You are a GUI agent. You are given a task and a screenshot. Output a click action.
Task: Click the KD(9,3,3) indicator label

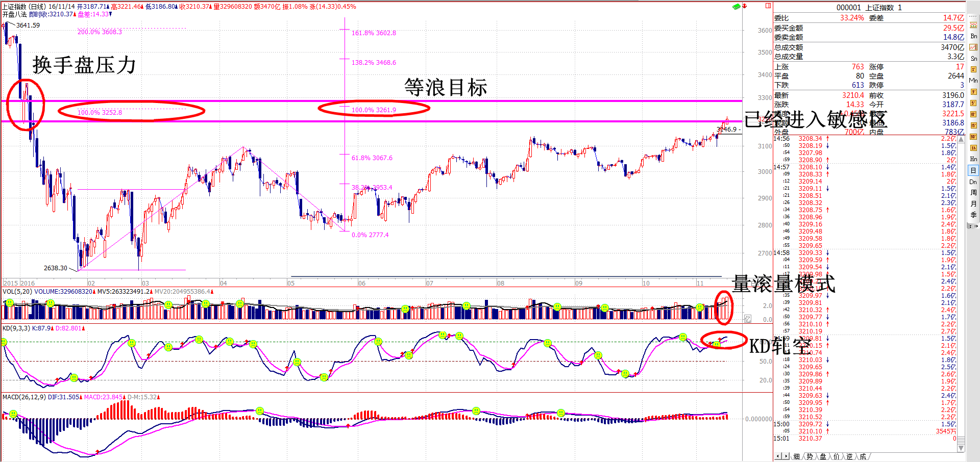point(16,328)
